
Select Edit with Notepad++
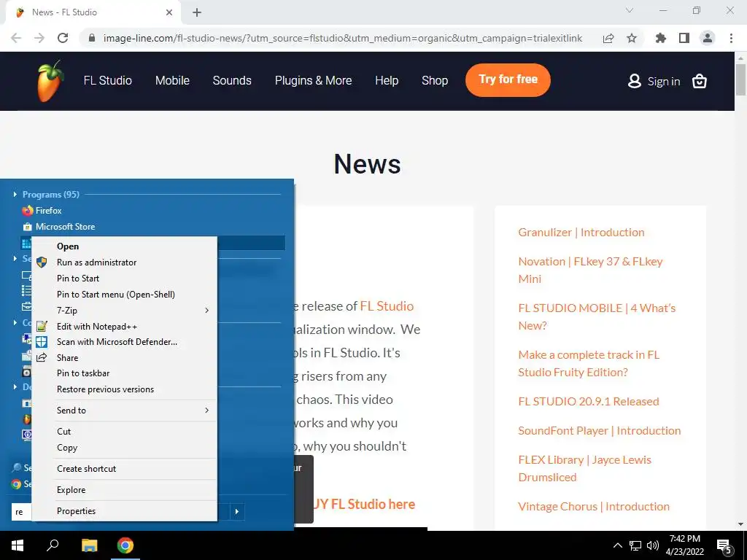[x=124, y=327]
